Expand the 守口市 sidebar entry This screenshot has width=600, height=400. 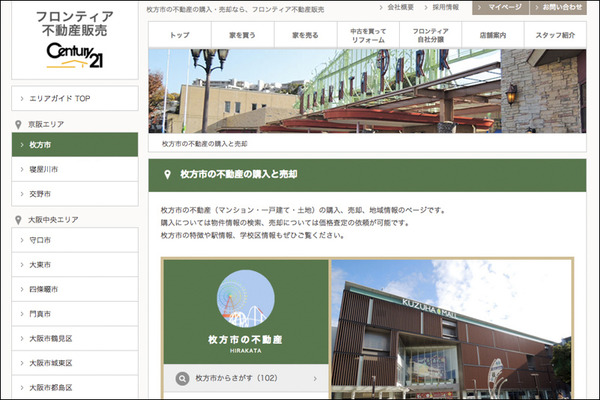(74, 240)
